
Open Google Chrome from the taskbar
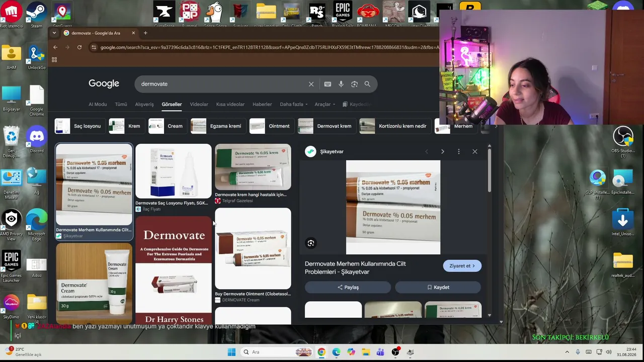tap(321, 352)
